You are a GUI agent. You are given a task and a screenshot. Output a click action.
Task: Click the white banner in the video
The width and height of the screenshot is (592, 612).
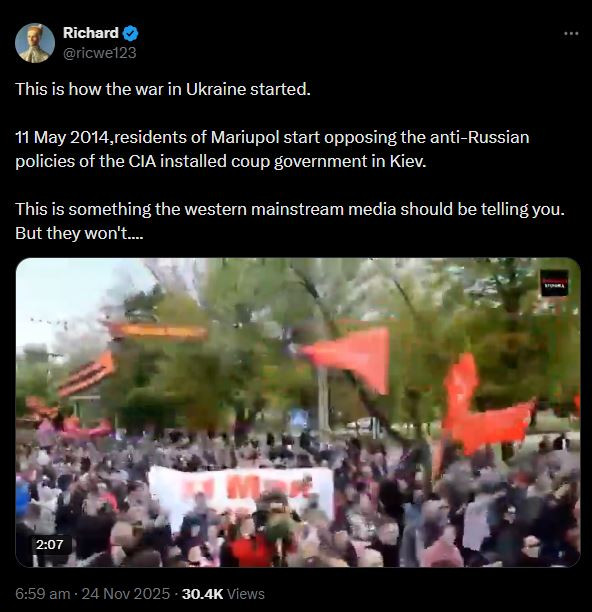tap(241, 491)
